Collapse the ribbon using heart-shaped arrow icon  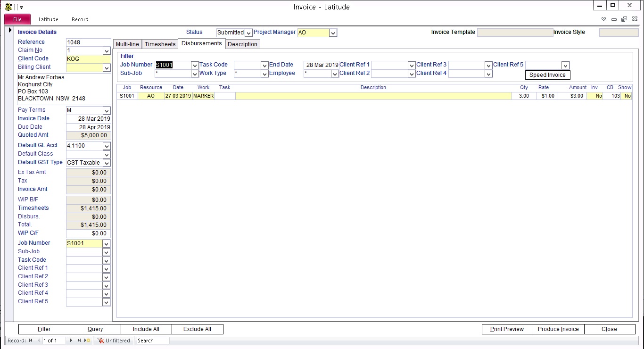click(604, 19)
